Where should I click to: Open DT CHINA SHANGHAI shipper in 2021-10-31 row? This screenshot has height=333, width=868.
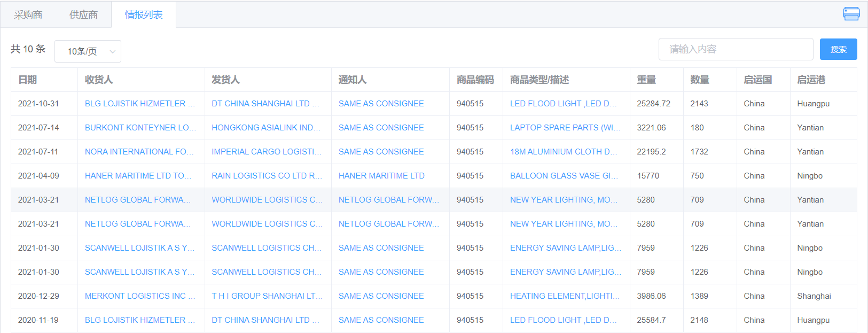click(265, 104)
